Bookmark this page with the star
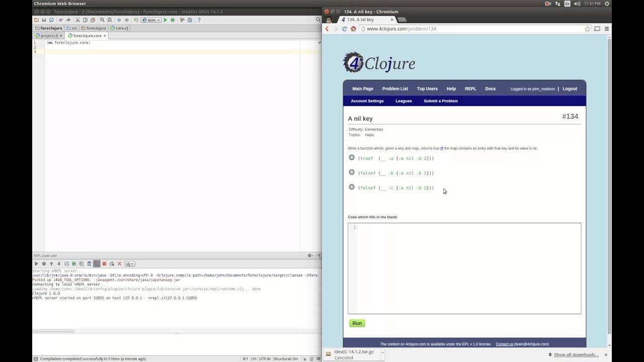The image size is (644, 362). (587, 29)
